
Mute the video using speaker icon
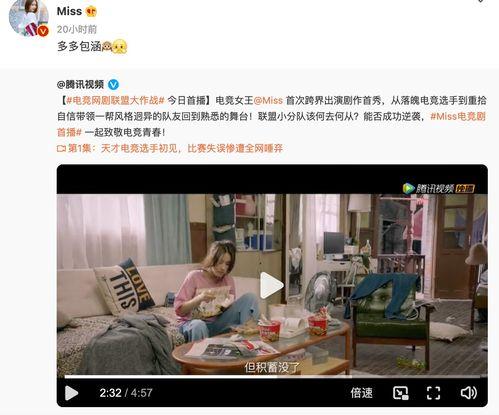(x=469, y=393)
